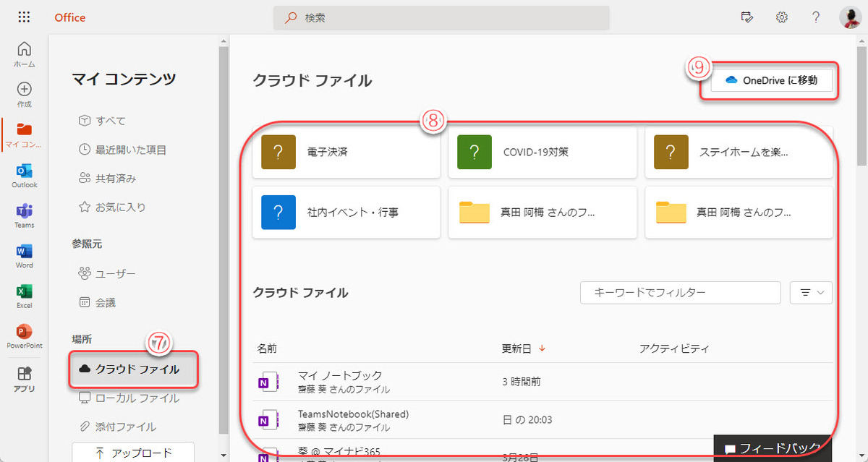Click the OneNote icon for TeamsNotebook(Shared)
Image resolution: width=868 pixels, height=462 pixels.
(x=268, y=420)
